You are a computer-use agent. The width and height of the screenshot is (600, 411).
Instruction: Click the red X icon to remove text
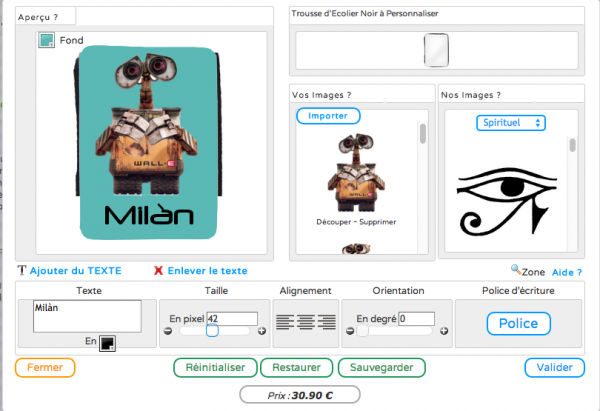(x=158, y=271)
